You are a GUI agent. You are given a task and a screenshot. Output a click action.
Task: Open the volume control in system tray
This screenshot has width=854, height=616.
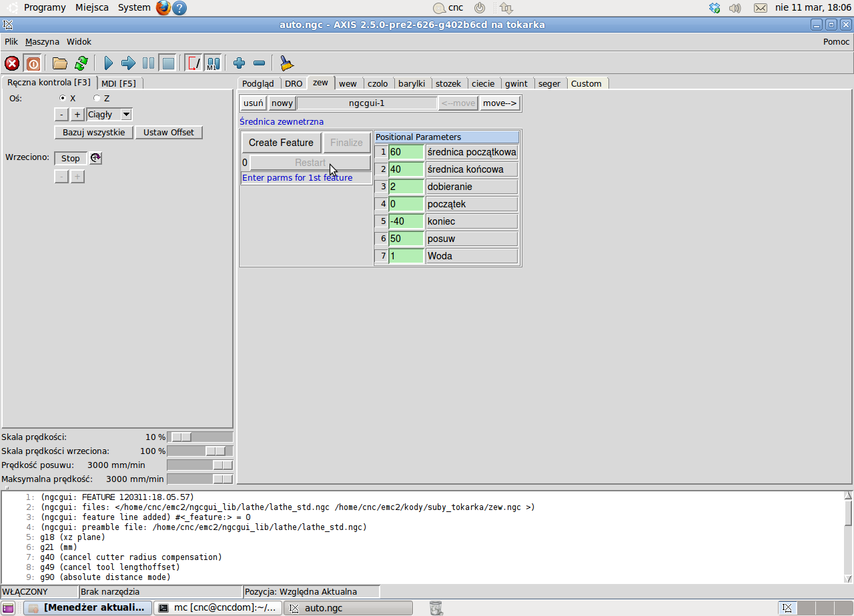click(735, 8)
